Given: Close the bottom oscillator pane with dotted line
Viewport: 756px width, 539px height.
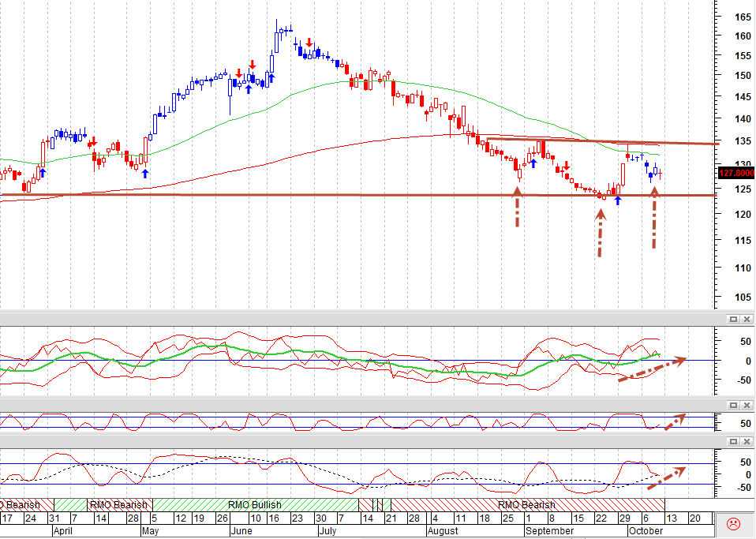Looking at the screenshot, I should 747,441.
